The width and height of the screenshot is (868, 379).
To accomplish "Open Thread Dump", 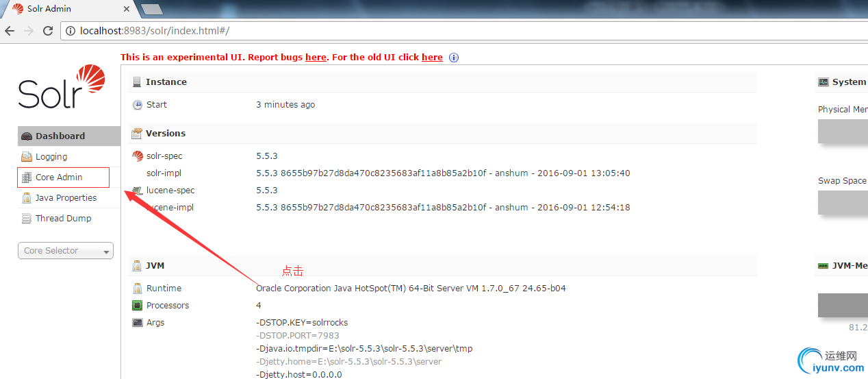I will pyautogui.click(x=63, y=218).
